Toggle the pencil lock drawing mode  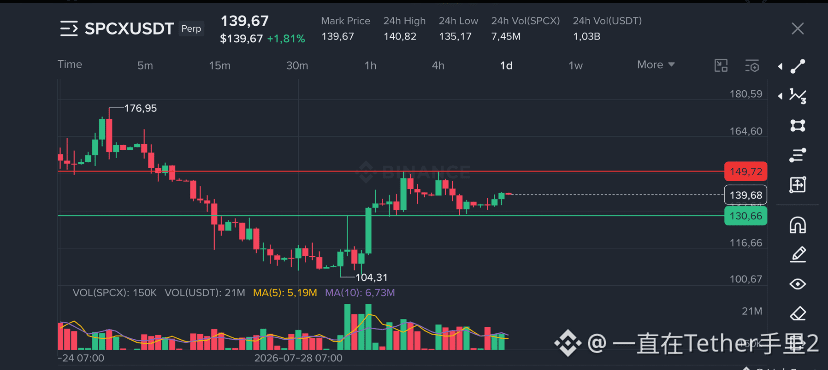pos(797,254)
